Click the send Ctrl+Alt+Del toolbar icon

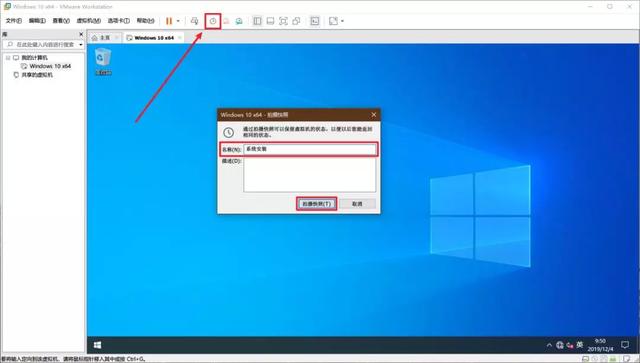(x=195, y=21)
